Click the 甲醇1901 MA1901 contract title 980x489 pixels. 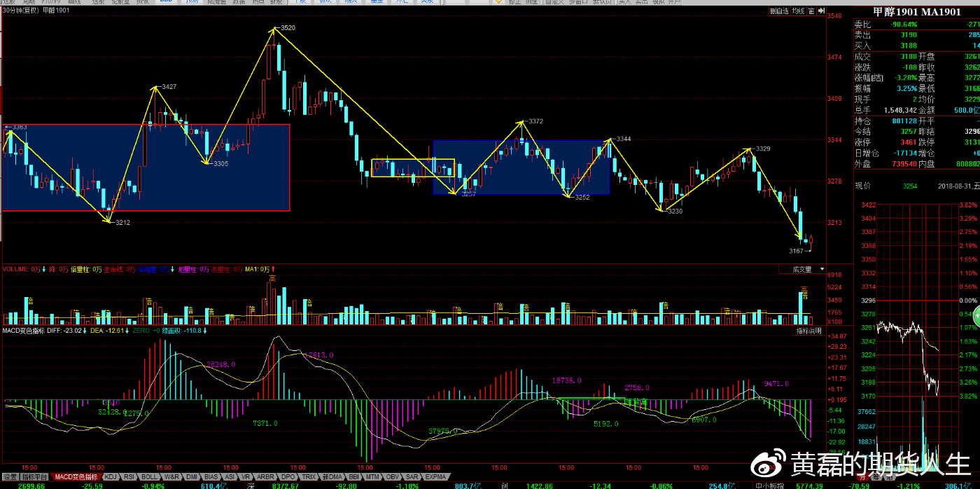point(916,12)
